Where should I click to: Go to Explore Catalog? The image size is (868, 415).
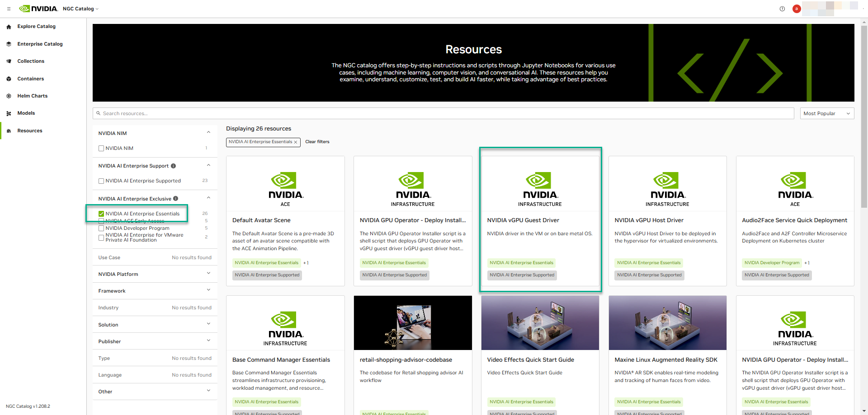point(36,27)
